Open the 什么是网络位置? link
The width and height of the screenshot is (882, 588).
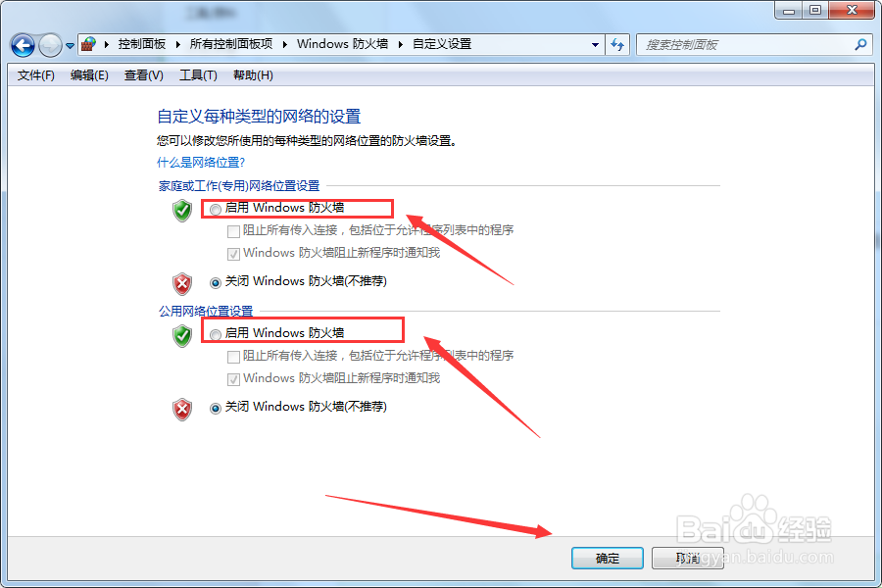(x=201, y=163)
